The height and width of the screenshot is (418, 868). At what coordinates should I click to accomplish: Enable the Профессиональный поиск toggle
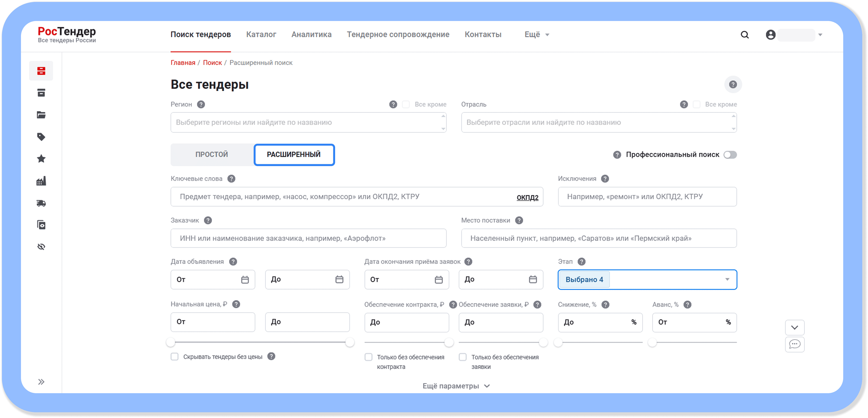[730, 155]
